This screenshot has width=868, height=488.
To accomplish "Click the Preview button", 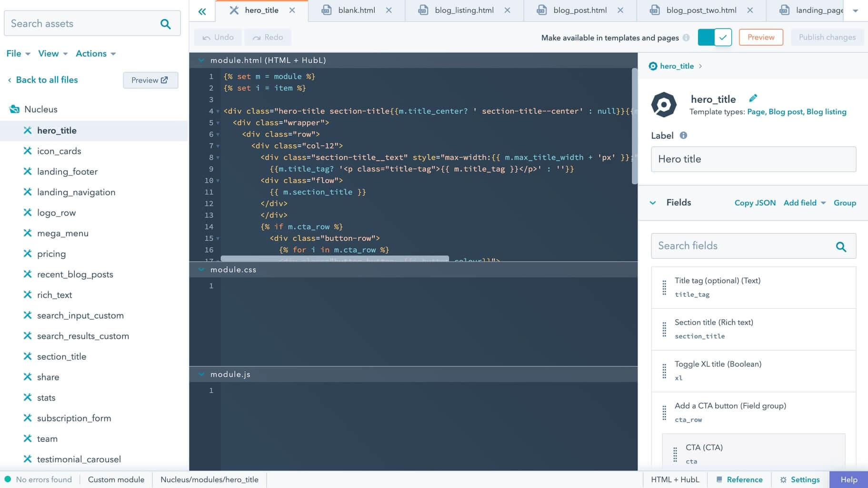I will coord(760,37).
